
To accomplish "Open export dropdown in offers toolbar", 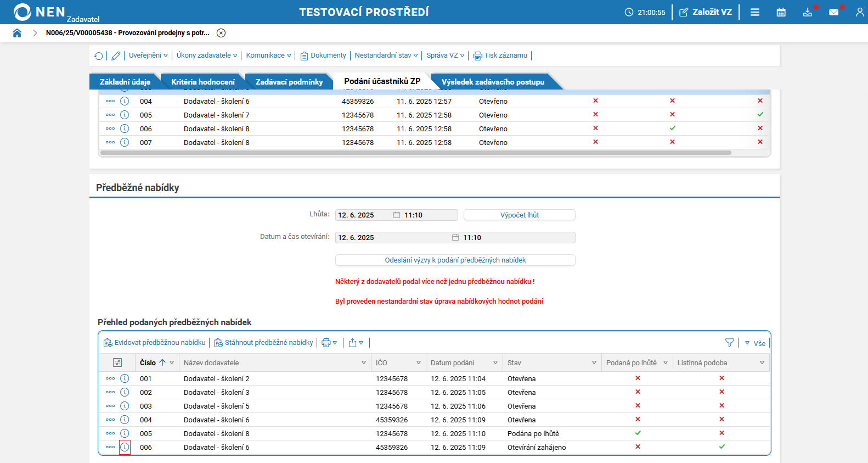I will point(356,343).
